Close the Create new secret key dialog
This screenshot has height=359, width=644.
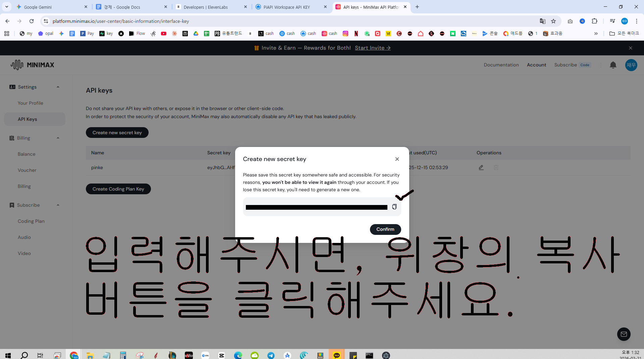tap(397, 159)
